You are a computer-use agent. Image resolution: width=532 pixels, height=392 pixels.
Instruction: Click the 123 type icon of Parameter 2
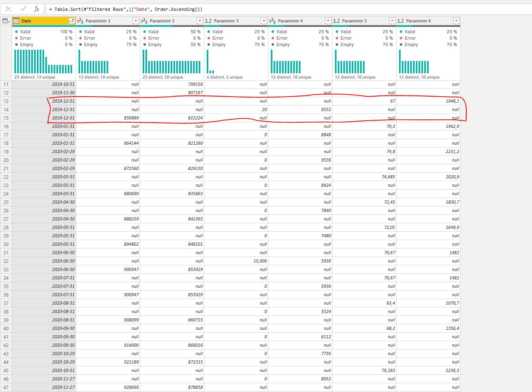(144, 21)
